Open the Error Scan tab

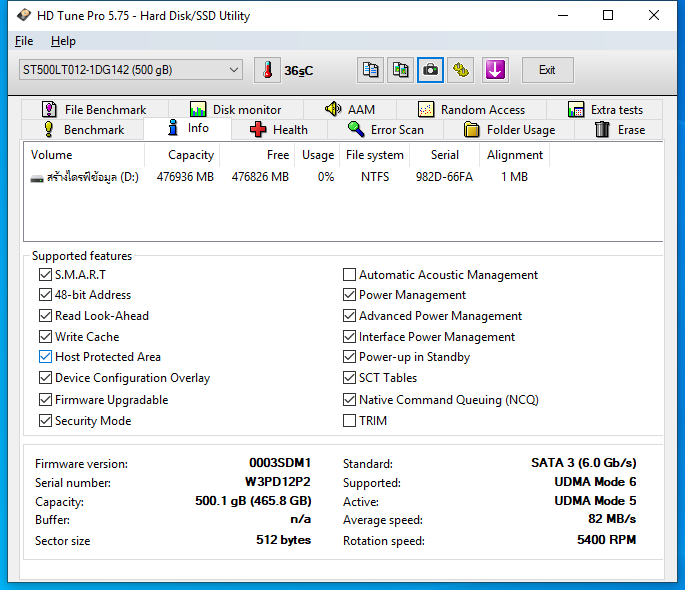pyautogui.click(x=385, y=130)
